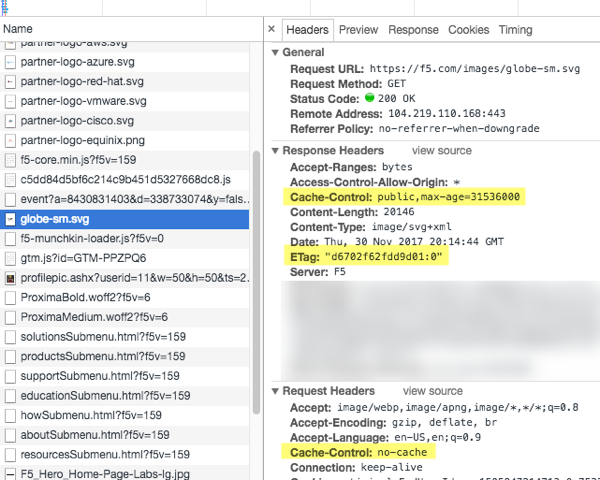Click the partner-logo-azure.svg file icon

[x=10, y=62]
